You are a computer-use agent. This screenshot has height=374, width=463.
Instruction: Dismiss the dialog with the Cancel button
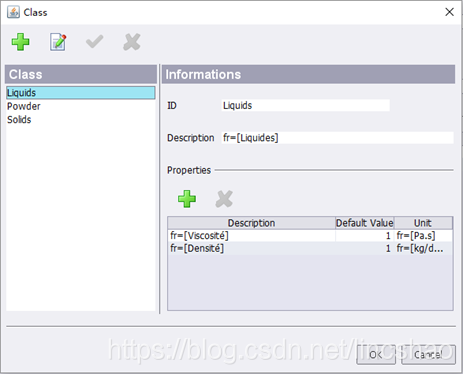(428, 355)
